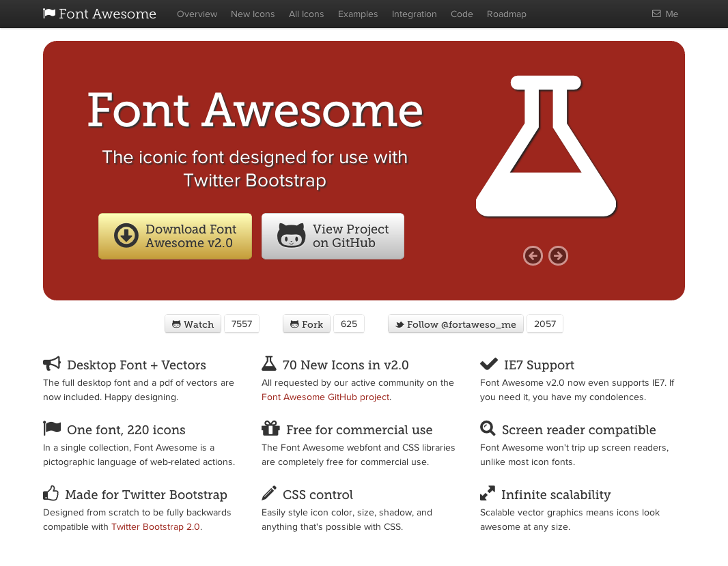Viewport: 728px width, 566px height.
Task: Click the flag icon beside One font, 220 icons
Action: click(52, 428)
